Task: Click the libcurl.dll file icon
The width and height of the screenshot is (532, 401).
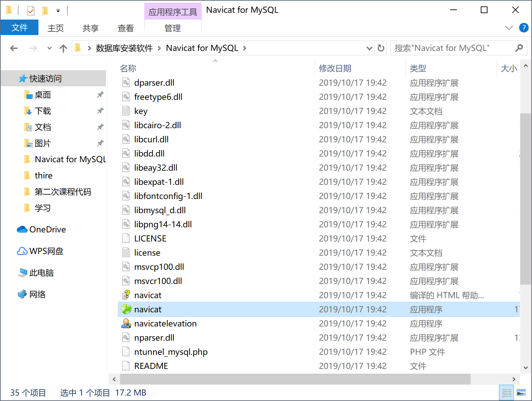Action: coord(126,139)
